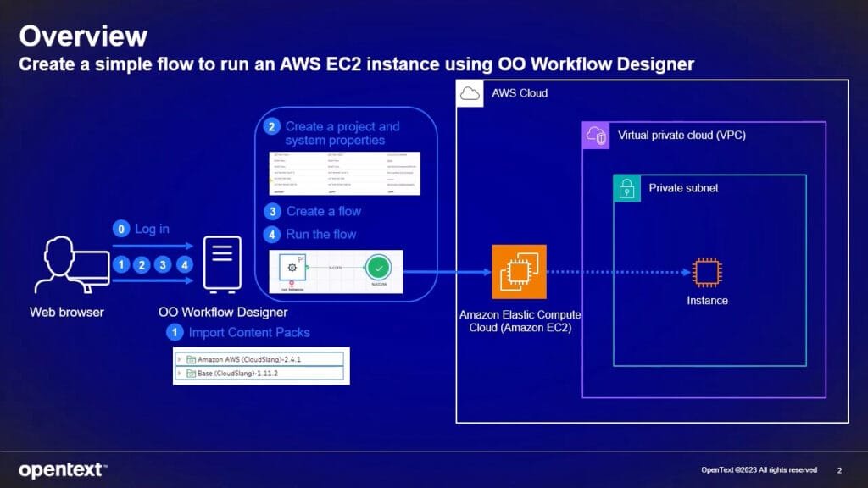
Task: Click the 'Overview' title
Action: pos(83,36)
